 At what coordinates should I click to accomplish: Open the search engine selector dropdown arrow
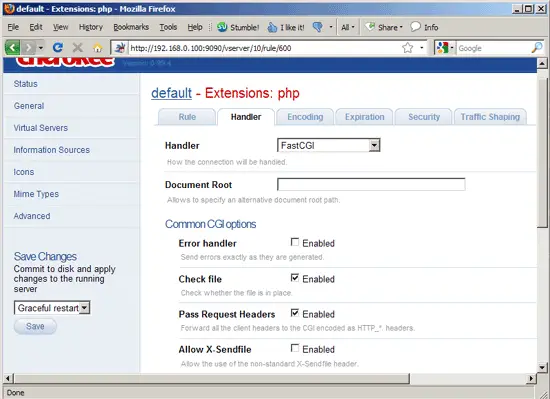pos(452,48)
